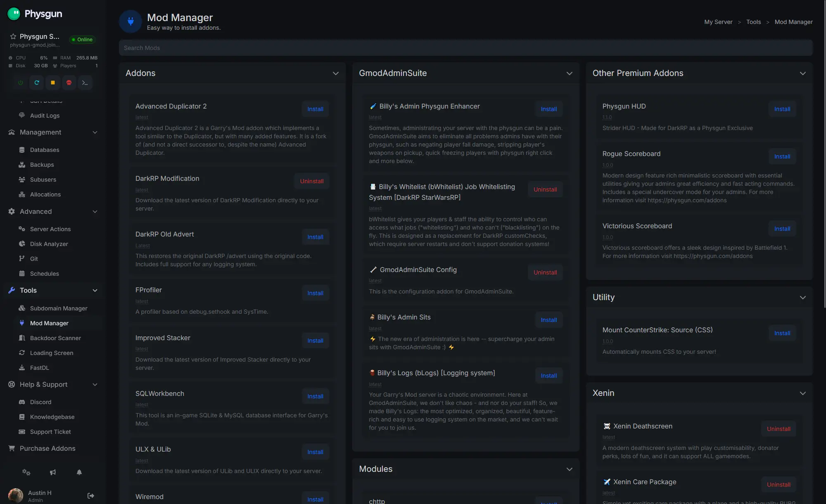Click the server start power icon

click(x=21, y=83)
